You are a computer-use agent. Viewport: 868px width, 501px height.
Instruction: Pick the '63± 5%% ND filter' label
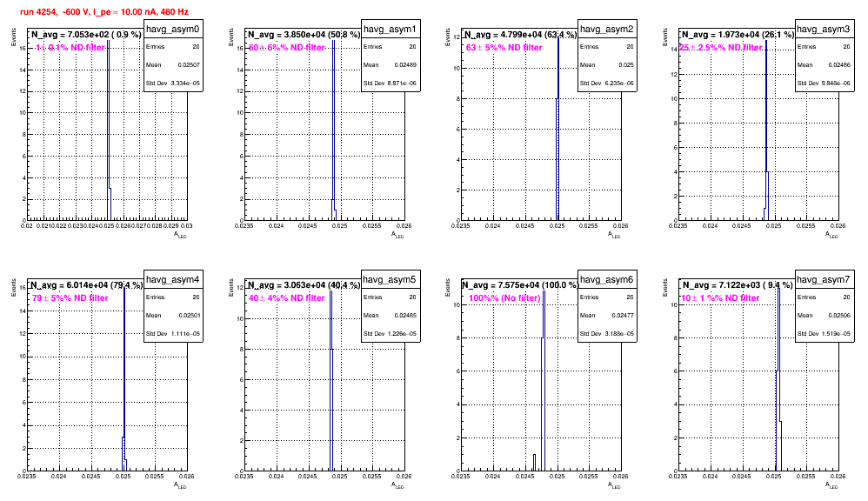pos(504,48)
